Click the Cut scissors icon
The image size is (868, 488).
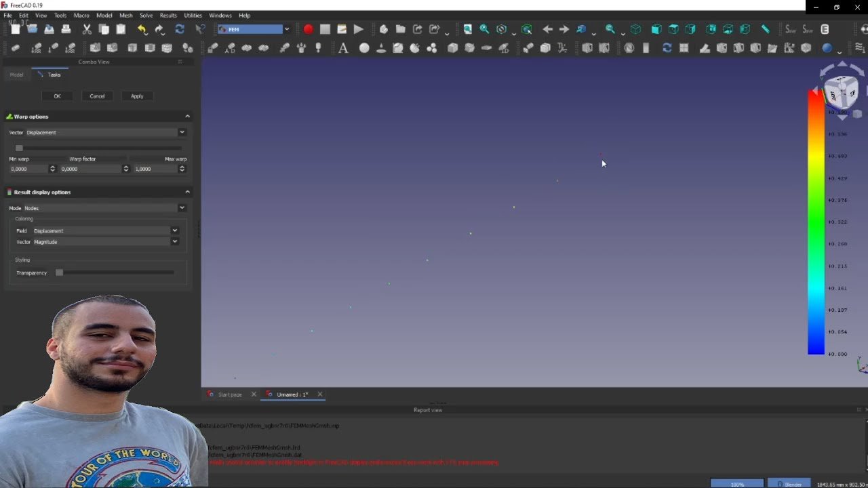87,29
